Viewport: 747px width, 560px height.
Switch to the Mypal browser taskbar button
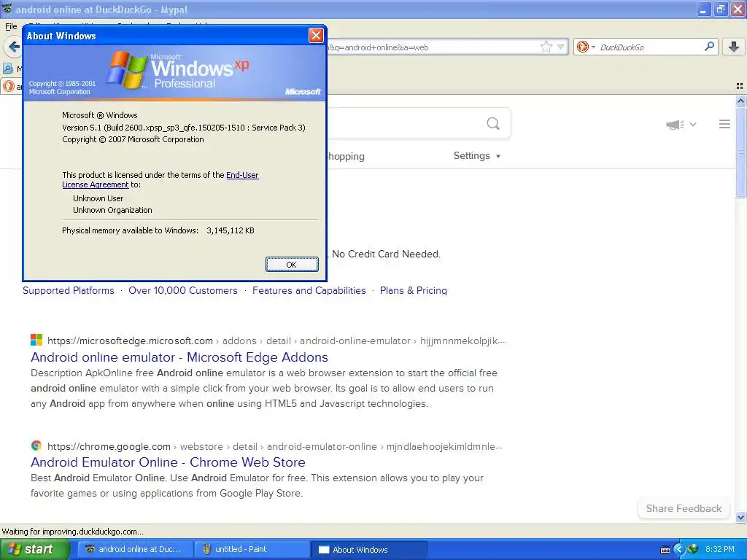click(135, 549)
